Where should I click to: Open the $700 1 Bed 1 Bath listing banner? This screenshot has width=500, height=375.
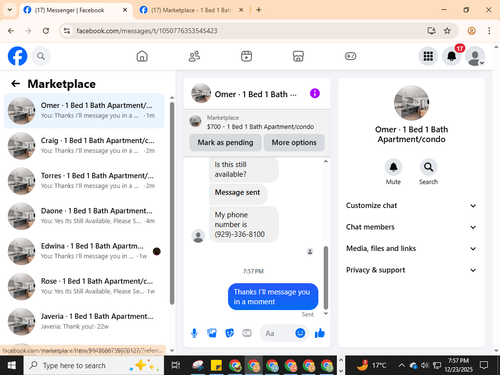click(257, 122)
